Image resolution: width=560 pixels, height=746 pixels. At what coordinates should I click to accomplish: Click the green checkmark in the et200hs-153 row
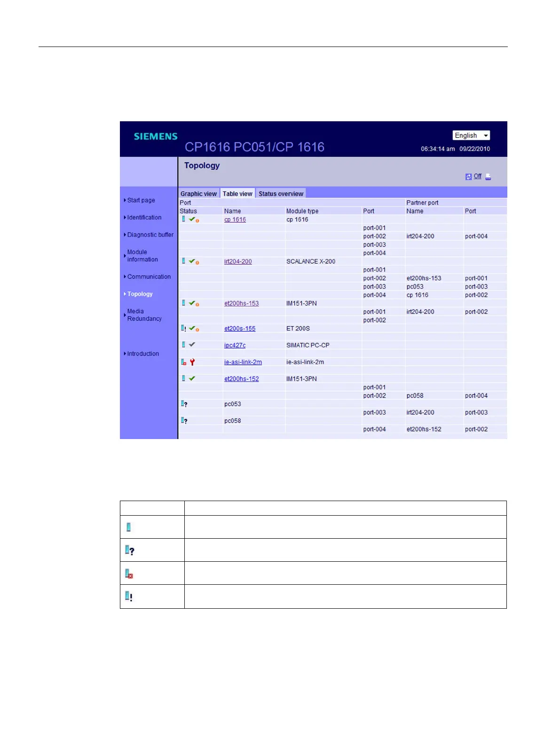coord(192,303)
